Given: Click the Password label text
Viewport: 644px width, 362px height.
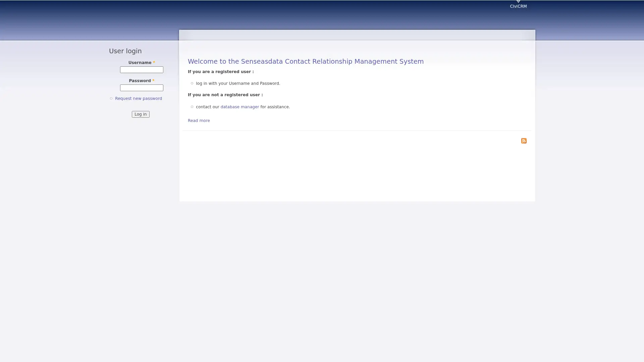Looking at the screenshot, I should coord(140,80).
